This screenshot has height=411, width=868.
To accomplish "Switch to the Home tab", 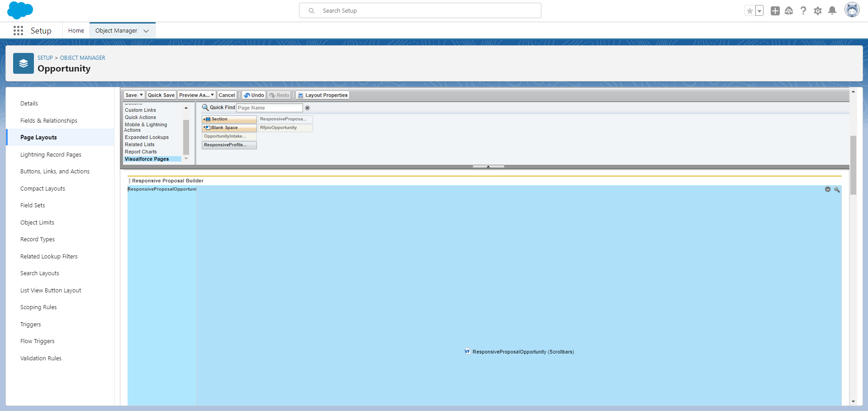I will [x=76, y=30].
